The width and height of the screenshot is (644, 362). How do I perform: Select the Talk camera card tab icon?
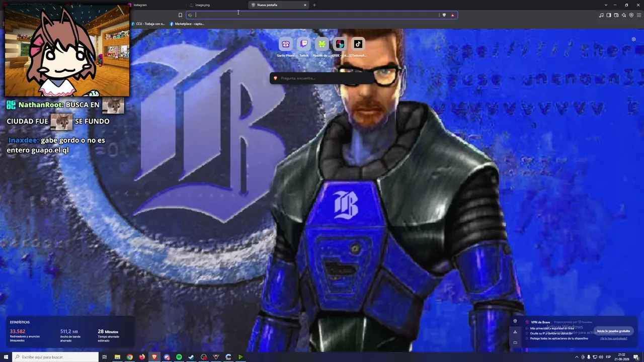(x=515, y=342)
